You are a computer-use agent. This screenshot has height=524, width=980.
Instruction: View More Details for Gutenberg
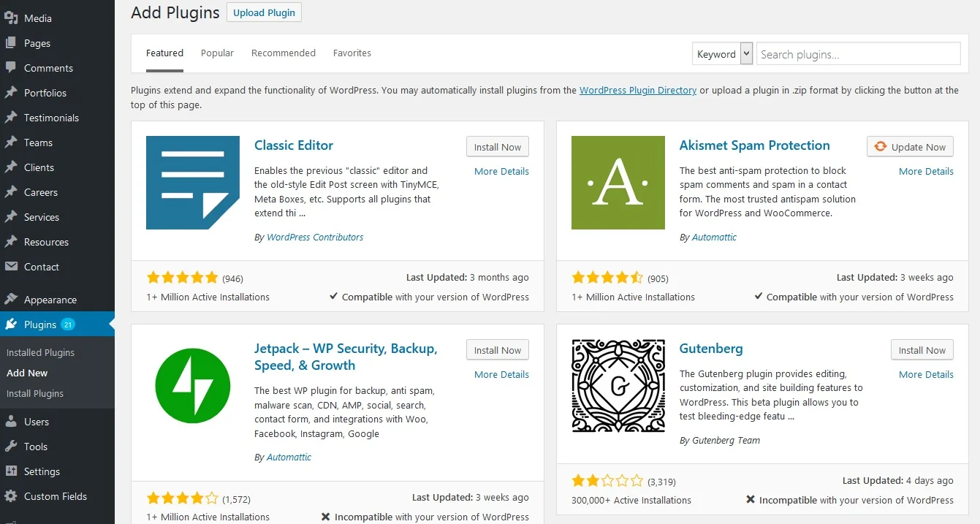[x=926, y=374]
